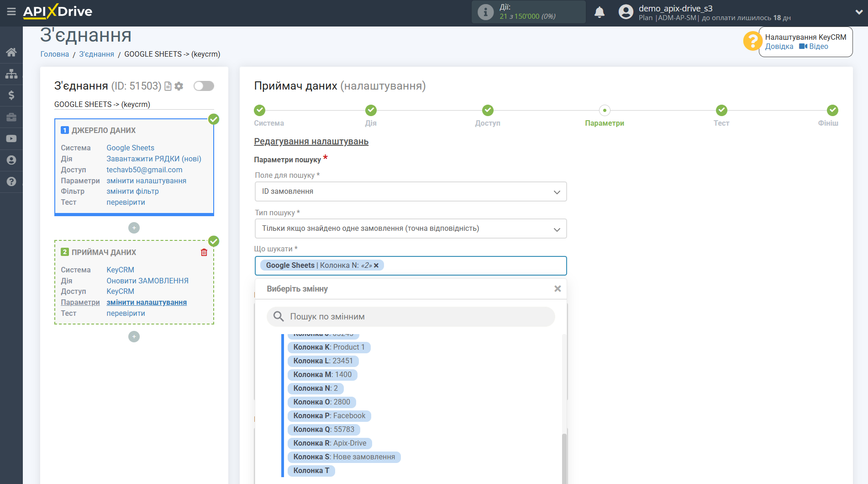Open the hamburger menu
The image size is (868, 484).
pyautogui.click(x=11, y=11)
